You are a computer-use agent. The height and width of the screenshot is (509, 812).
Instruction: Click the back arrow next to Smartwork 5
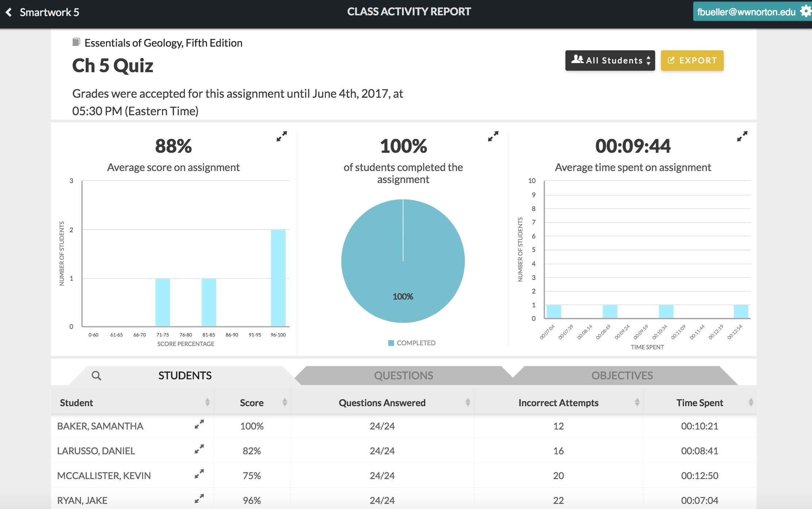(9, 12)
